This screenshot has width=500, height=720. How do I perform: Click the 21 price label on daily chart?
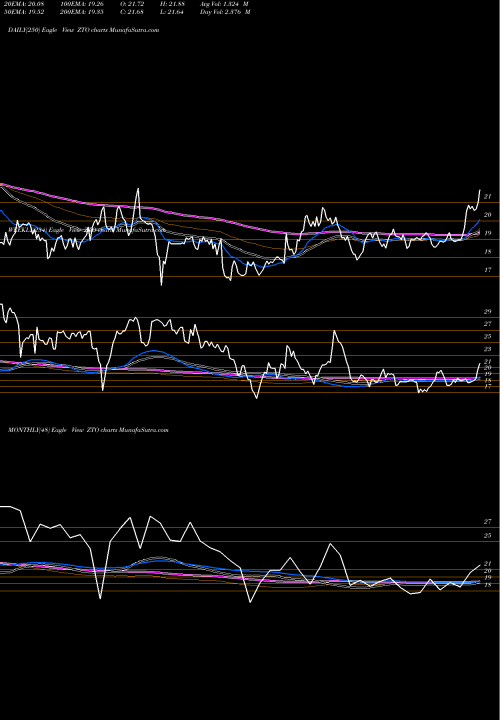[x=488, y=197]
